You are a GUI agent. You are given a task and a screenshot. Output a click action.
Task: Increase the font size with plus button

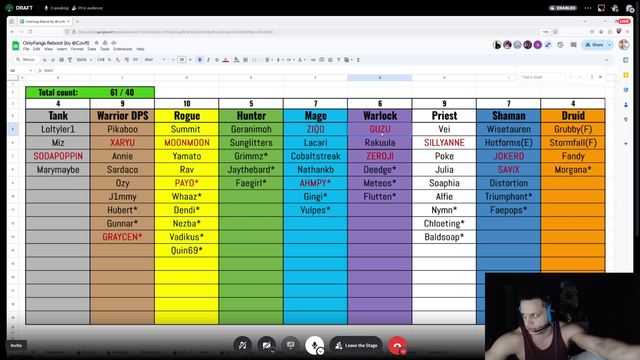click(190, 60)
